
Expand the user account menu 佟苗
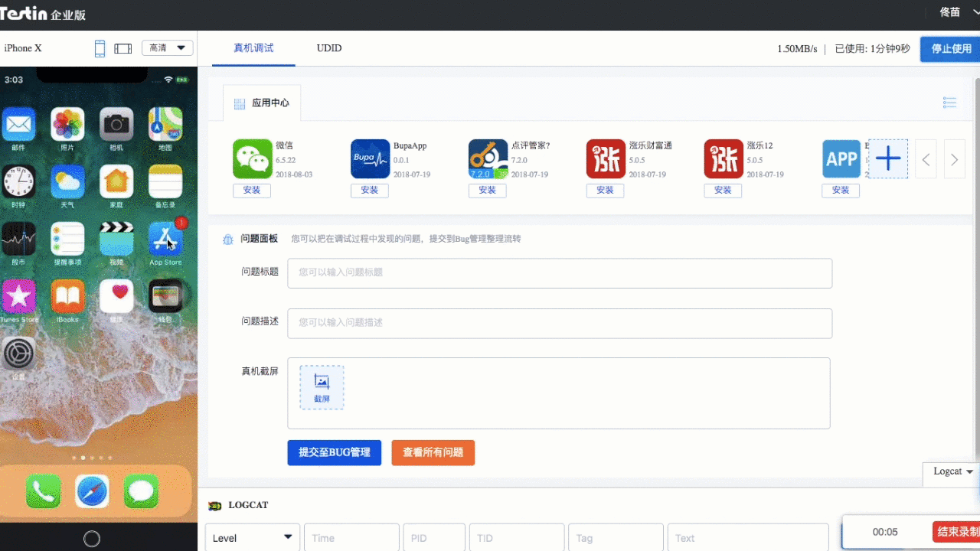click(x=959, y=12)
